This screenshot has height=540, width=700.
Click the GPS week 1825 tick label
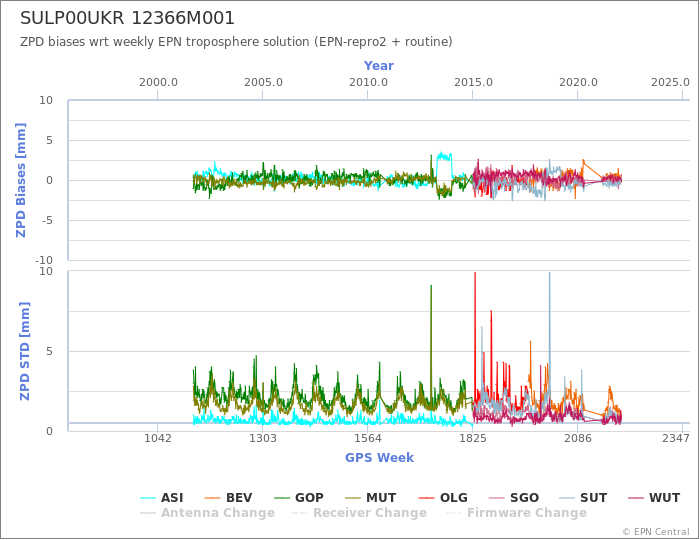pyautogui.click(x=473, y=438)
